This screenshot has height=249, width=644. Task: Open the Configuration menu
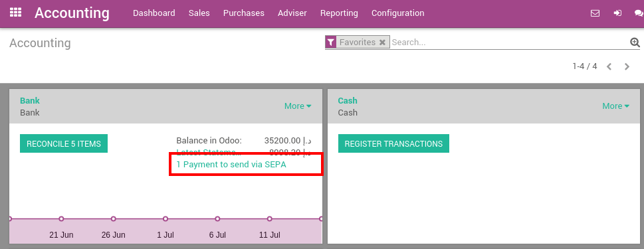point(397,13)
